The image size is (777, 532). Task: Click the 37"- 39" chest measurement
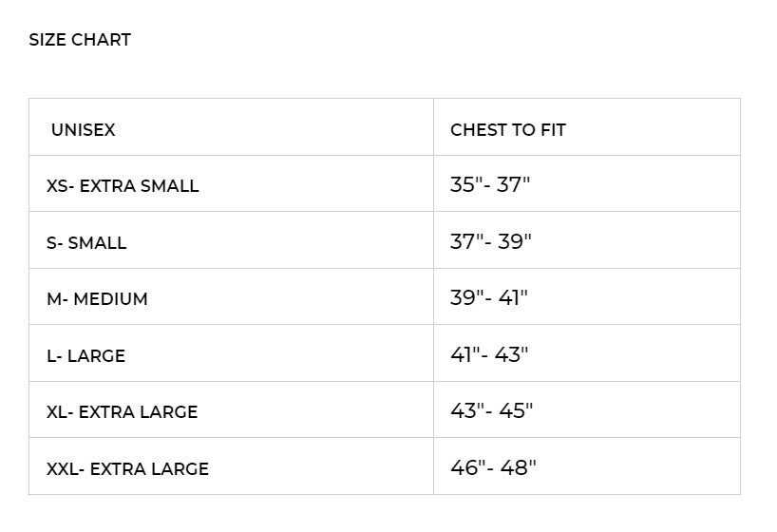coord(491,242)
